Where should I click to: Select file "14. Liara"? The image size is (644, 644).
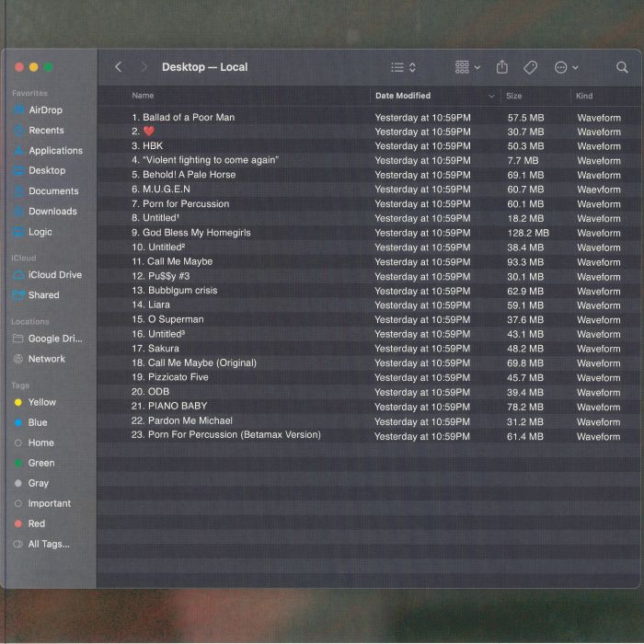pos(151,305)
